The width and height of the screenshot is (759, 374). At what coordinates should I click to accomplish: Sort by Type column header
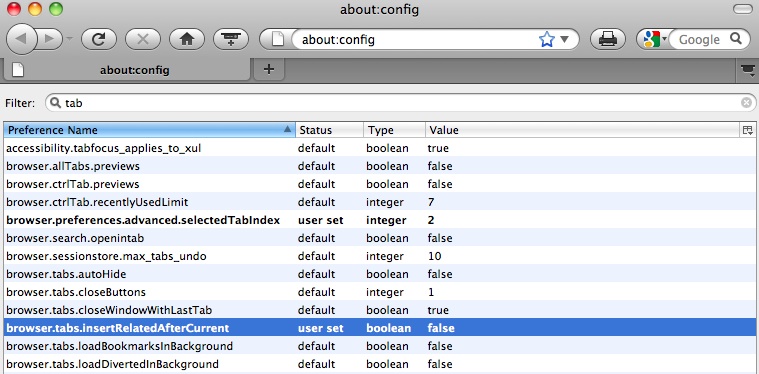395,130
